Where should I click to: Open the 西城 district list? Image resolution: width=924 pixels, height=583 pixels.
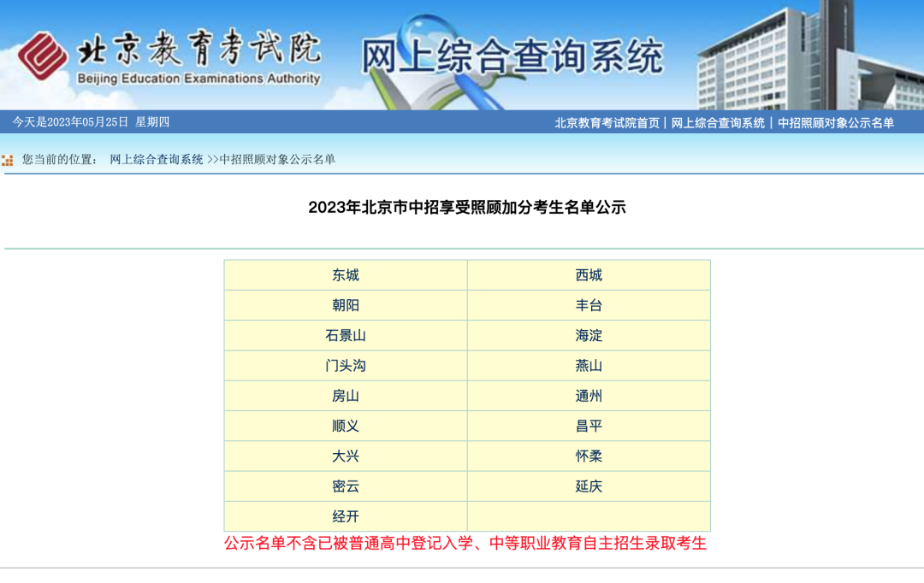click(589, 275)
